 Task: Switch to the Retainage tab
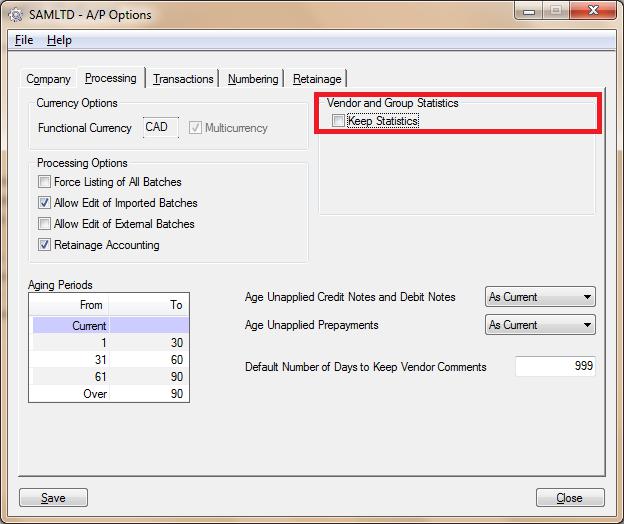(x=317, y=79)
